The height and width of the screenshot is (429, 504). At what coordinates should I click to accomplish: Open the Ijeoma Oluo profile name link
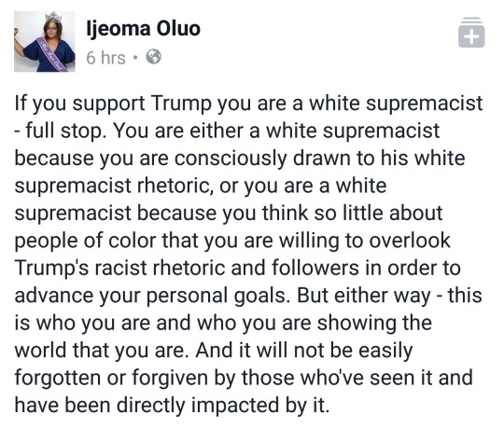click(x=144, y=29)
